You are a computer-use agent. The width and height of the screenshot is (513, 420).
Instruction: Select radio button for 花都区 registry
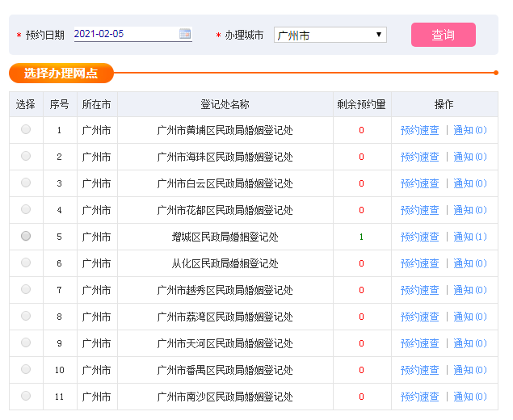coord(26,209)
